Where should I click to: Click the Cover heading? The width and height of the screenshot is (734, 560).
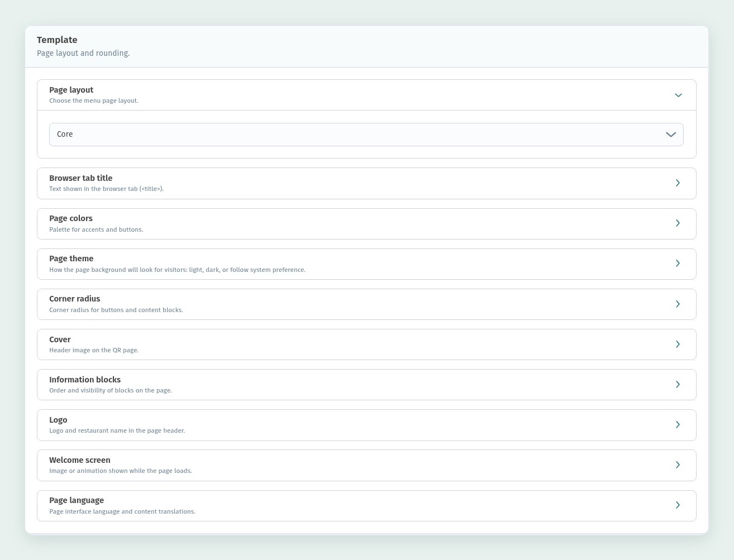pos(60,339)
